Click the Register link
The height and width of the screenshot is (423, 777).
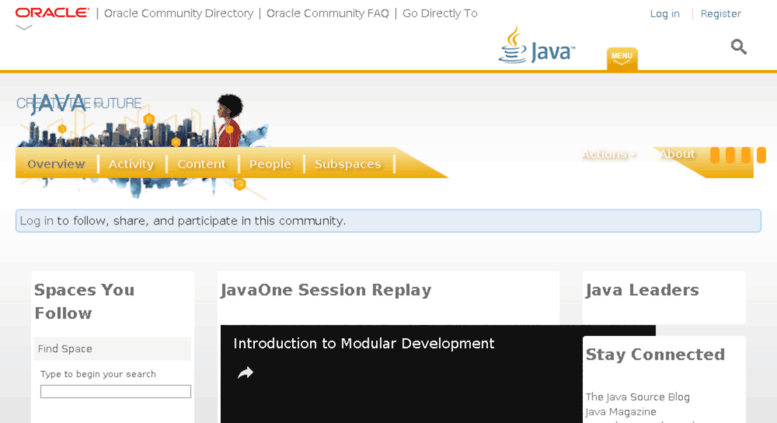click(x=721, y=14)
